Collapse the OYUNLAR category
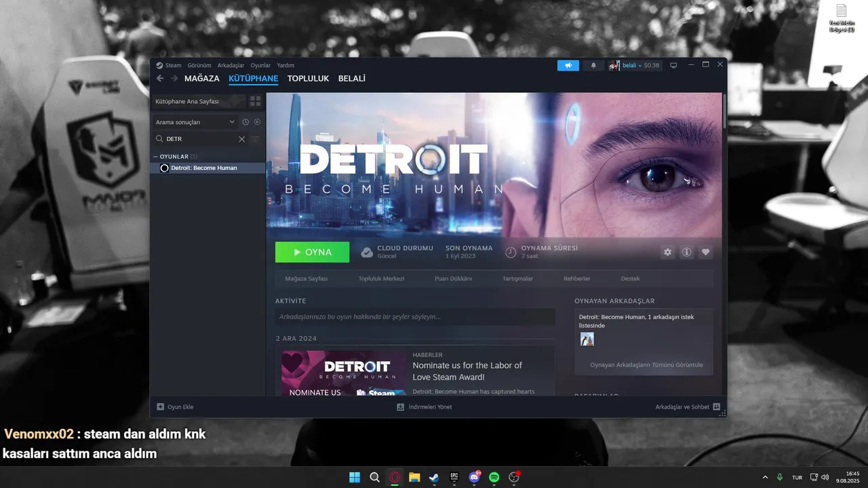The image size is (868, 488). [x=155, y=157]
